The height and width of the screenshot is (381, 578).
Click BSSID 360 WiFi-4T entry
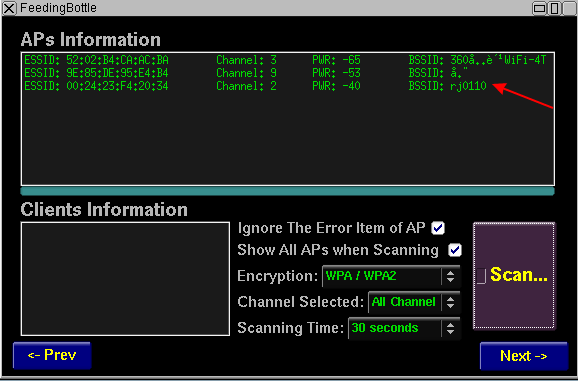pyautogui.click(x=477, y=60)
